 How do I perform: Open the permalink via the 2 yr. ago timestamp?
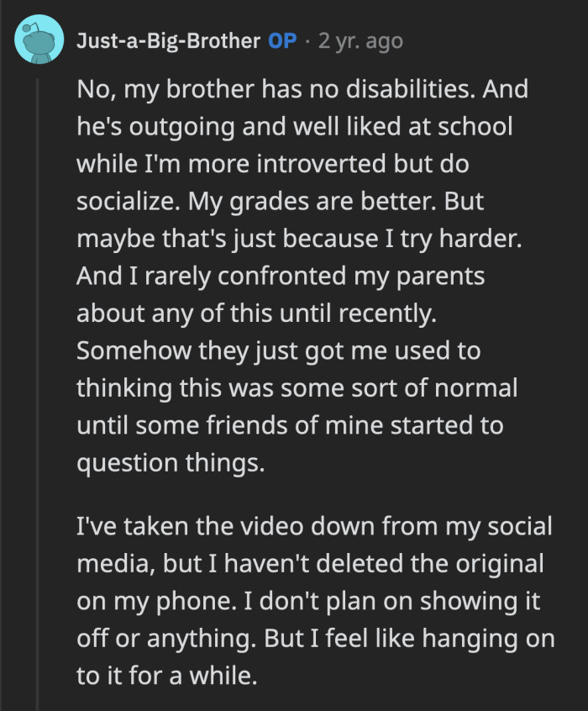[x=360, y=39]
